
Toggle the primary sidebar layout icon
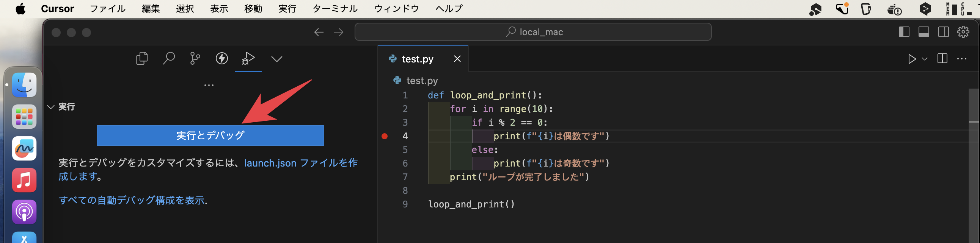pyautogui.click(x=904, y=32)
